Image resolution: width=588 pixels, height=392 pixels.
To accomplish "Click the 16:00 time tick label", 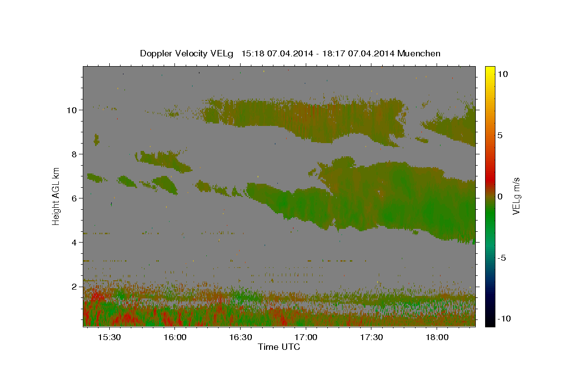I will click(175, 338).
